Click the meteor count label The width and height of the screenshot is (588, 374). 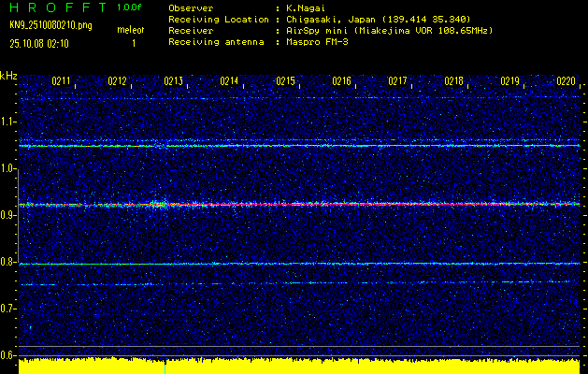[130, 31]
